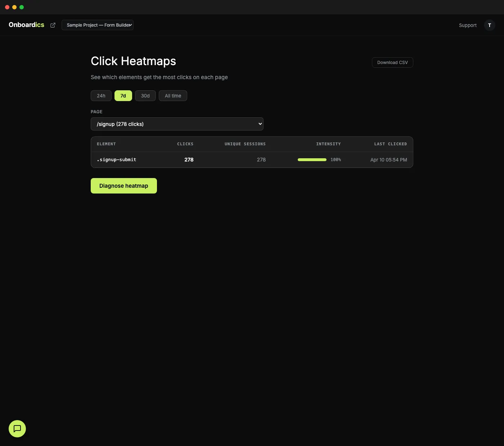Click the Diagnose heatmap button
The height and width of the screenshot is (446, 504).
click(x=123, y=186)
